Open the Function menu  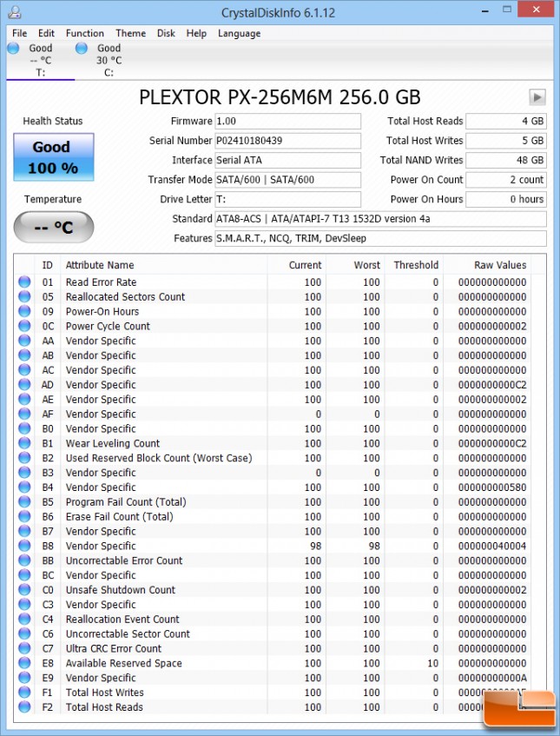click(85, 33)
